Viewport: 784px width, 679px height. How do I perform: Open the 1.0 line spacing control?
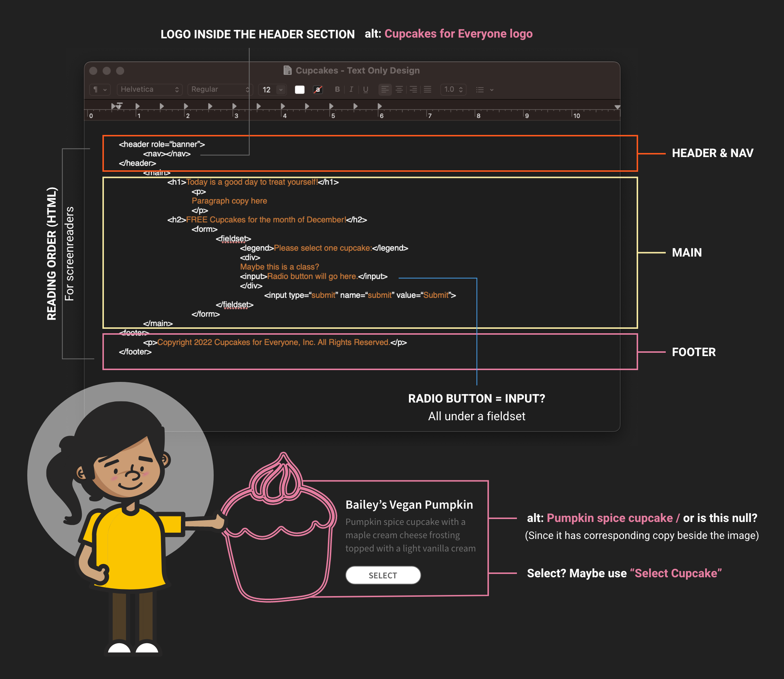pos(453,90)
